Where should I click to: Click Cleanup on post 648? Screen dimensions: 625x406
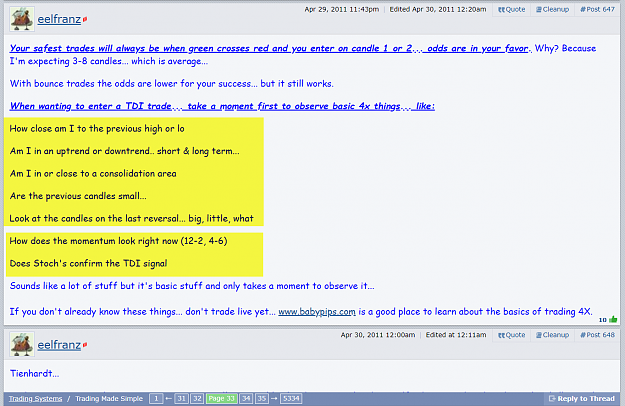[552, 335]
